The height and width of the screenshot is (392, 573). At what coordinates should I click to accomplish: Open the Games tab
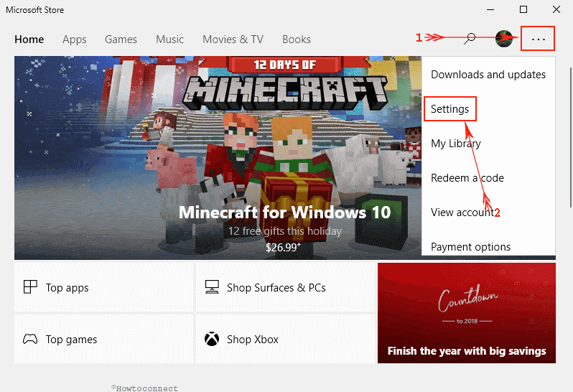[x=121, y=39]
